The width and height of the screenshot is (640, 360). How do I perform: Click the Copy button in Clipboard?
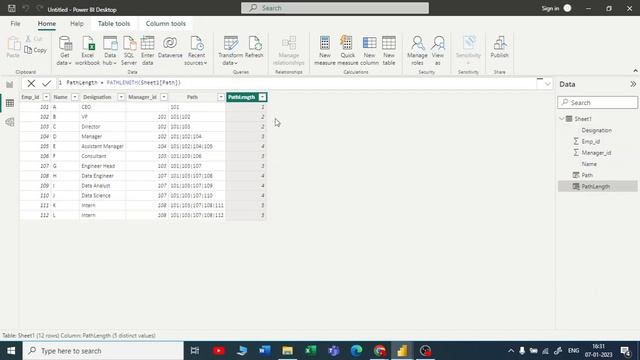pos(36,50)
